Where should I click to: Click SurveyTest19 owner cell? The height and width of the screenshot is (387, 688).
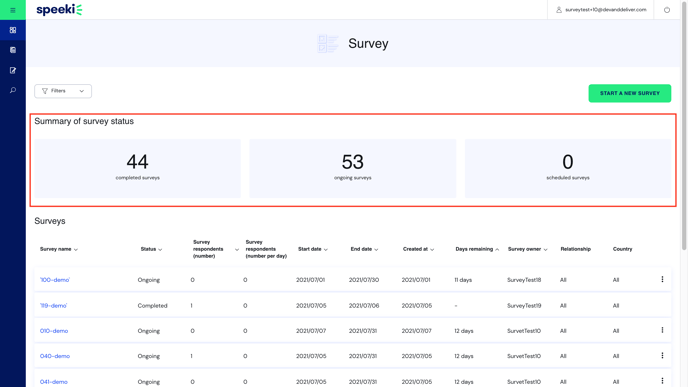[524, 306]
